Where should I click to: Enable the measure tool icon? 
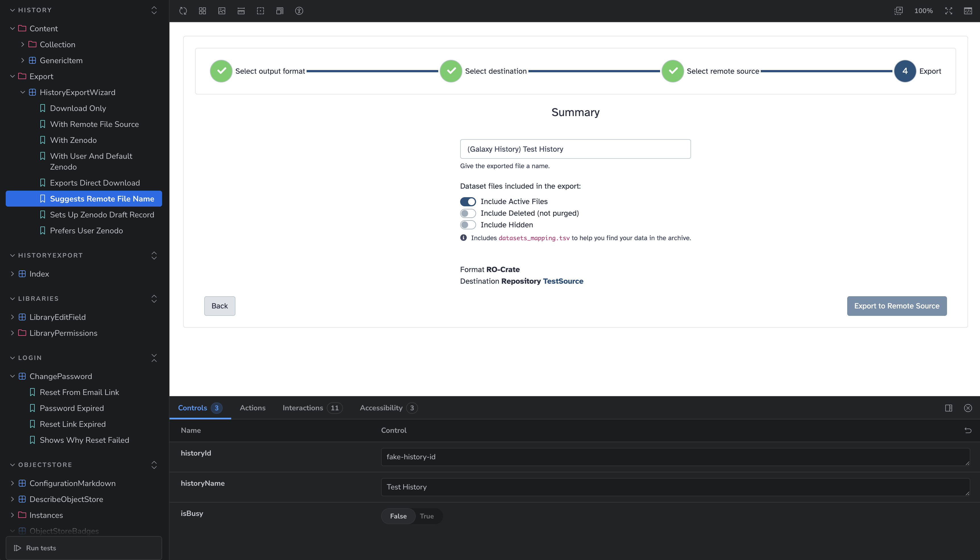(x=241, y=11)
